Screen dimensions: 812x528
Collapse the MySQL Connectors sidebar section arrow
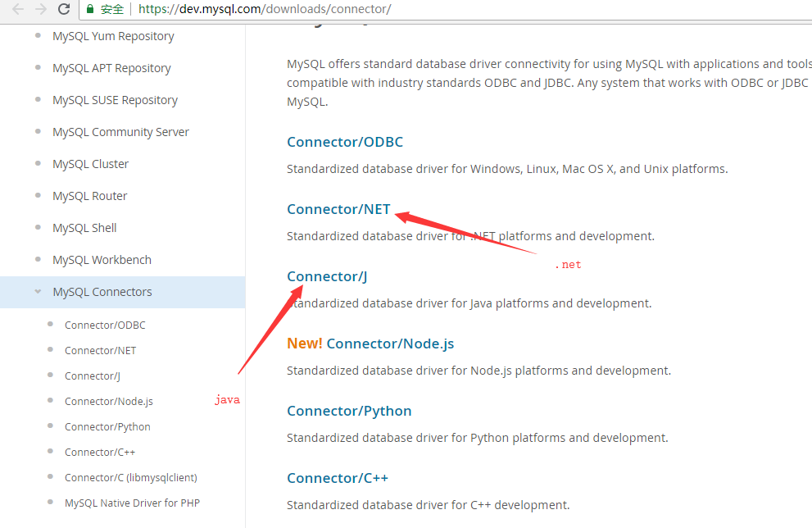[38, 292]
